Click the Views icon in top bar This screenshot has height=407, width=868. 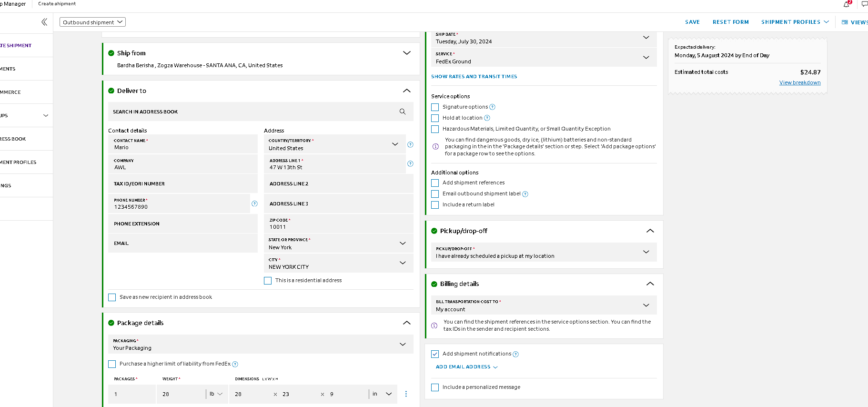(x=845, y=22)
